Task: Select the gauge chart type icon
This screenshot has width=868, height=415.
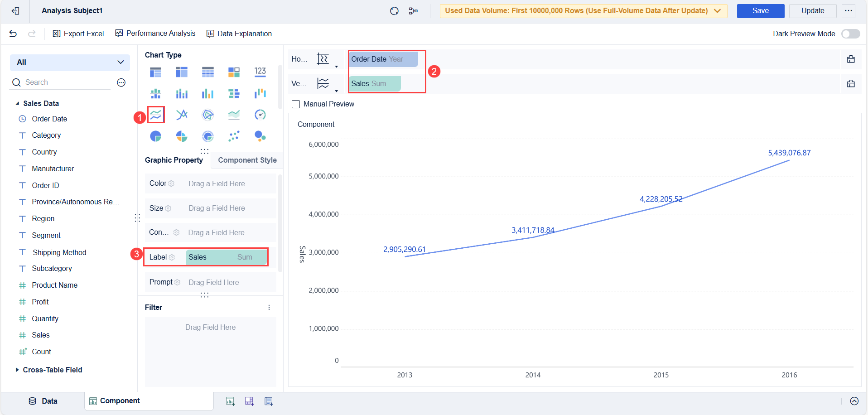Action: pyautogui.click(x=260, y=115)
